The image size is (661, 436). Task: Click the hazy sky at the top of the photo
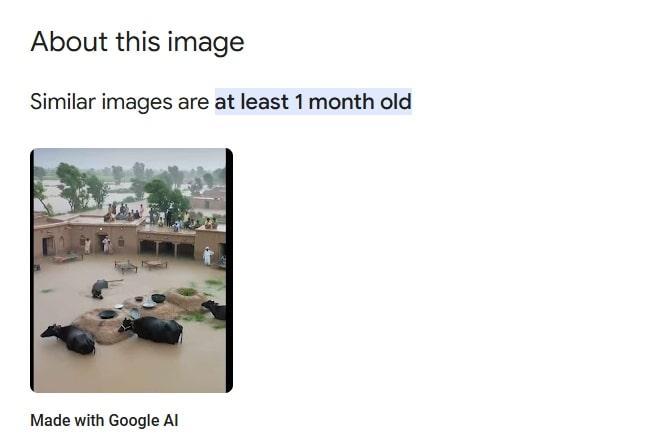tap(130, 157)
